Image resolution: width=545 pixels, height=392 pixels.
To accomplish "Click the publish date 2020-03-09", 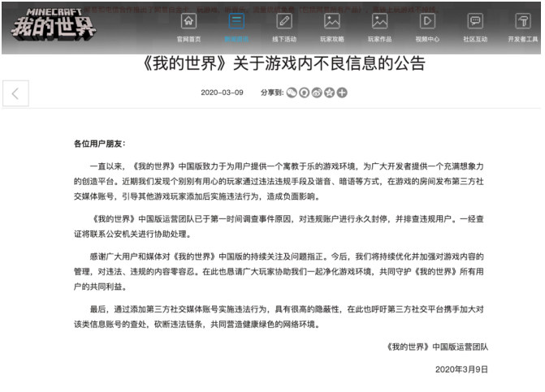I will [222, 93].
